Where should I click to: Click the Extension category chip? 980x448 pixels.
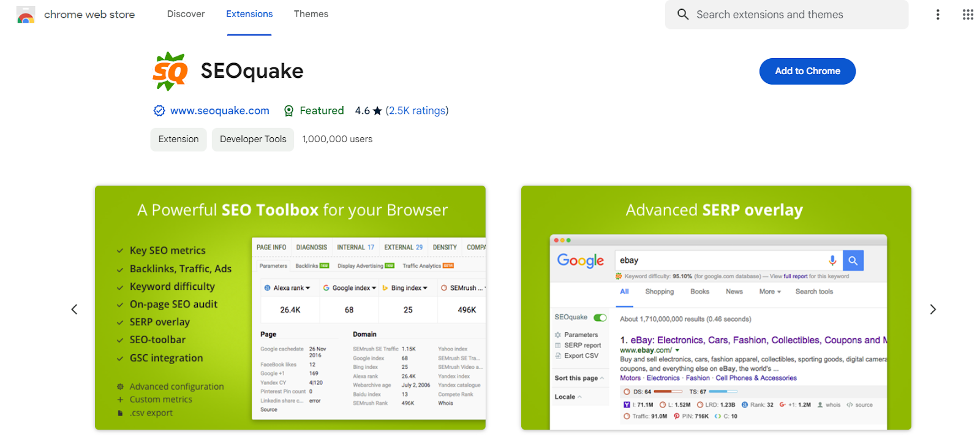pyautogui.click(x=178, y=139)
